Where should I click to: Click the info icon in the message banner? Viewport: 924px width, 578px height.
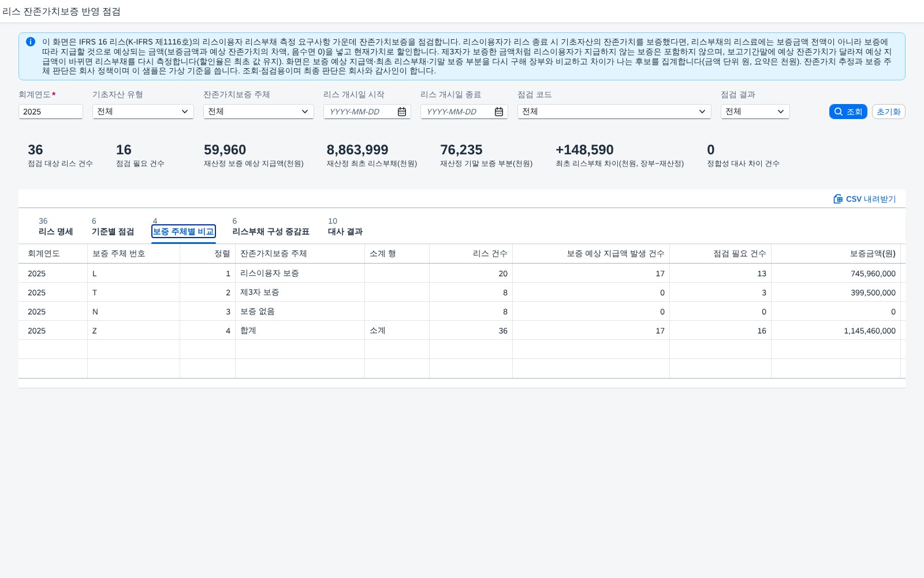(31, 42)
